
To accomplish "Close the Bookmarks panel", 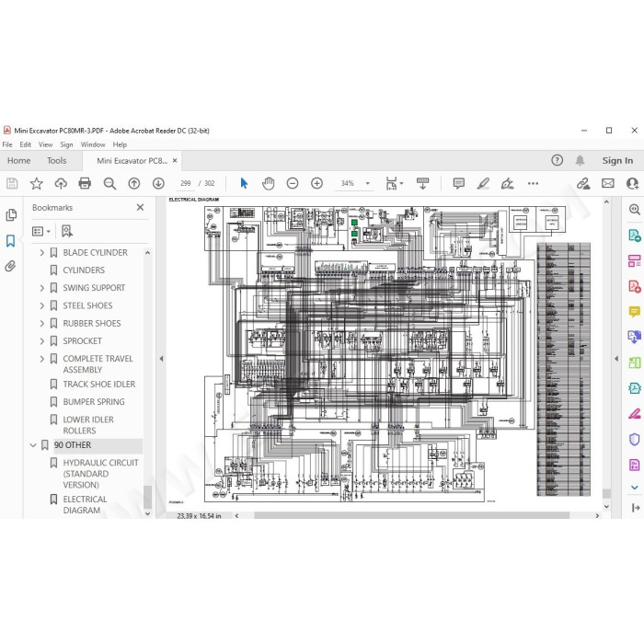I will click(140, 207).
